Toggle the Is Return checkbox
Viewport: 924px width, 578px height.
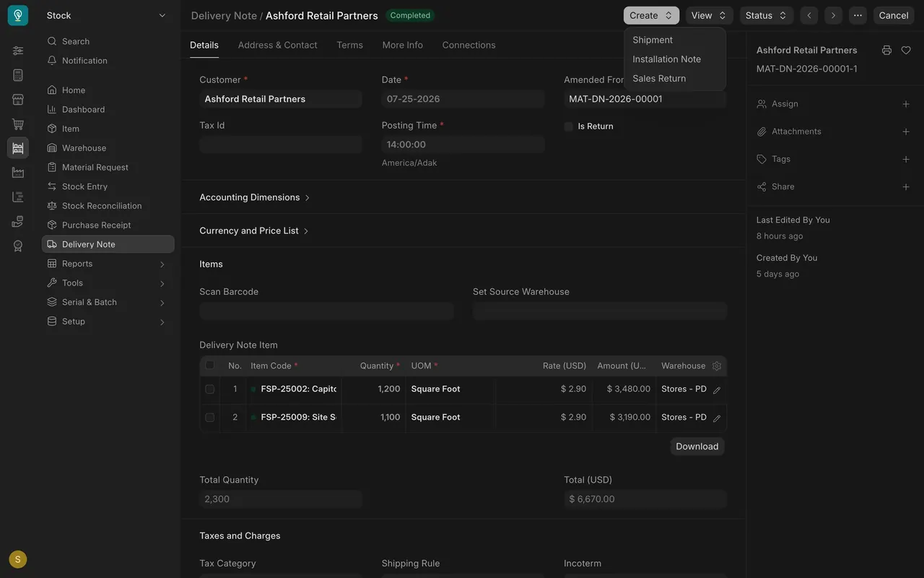[569, 126]
